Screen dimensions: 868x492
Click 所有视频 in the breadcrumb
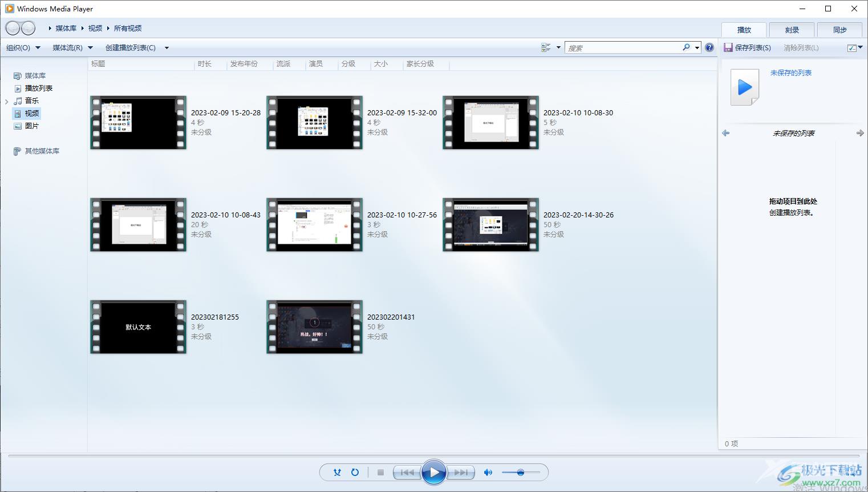click(128, 28)
